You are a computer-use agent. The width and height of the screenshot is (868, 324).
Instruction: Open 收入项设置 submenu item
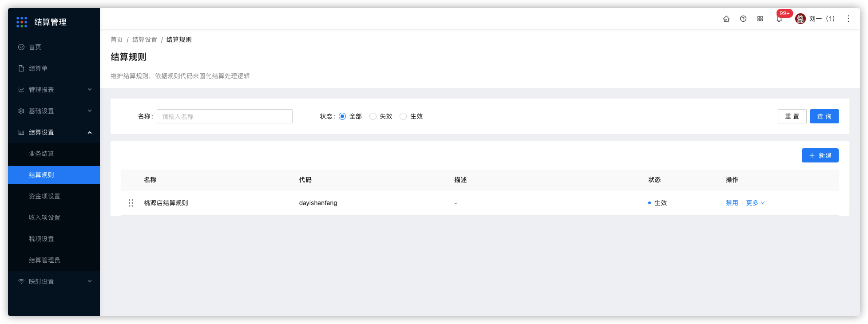pos(54,217)
